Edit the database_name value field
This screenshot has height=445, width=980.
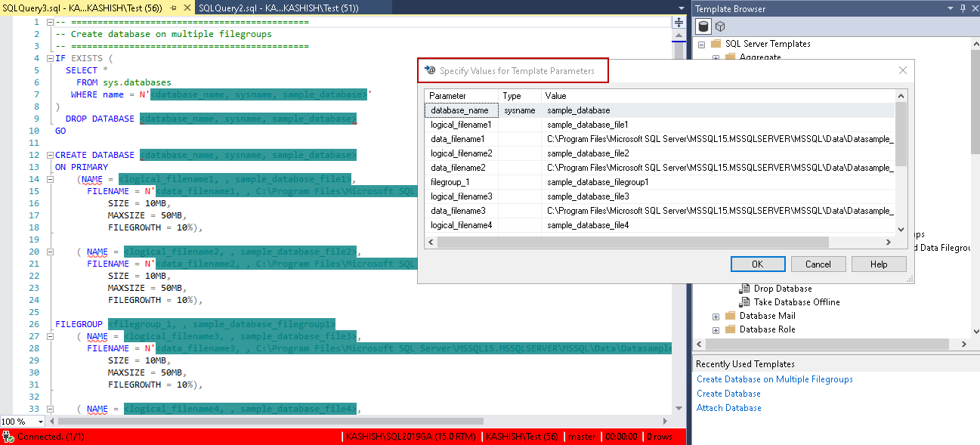(719, 110)
